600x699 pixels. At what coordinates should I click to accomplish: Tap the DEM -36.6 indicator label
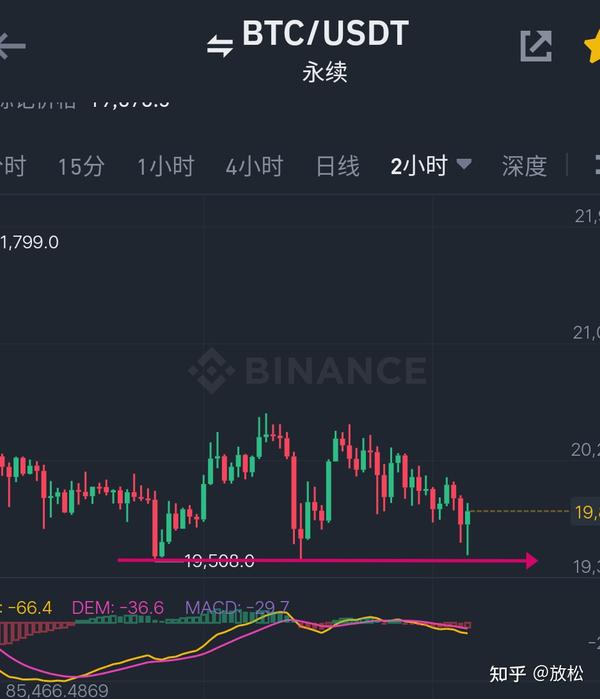(x=118, y=608)
